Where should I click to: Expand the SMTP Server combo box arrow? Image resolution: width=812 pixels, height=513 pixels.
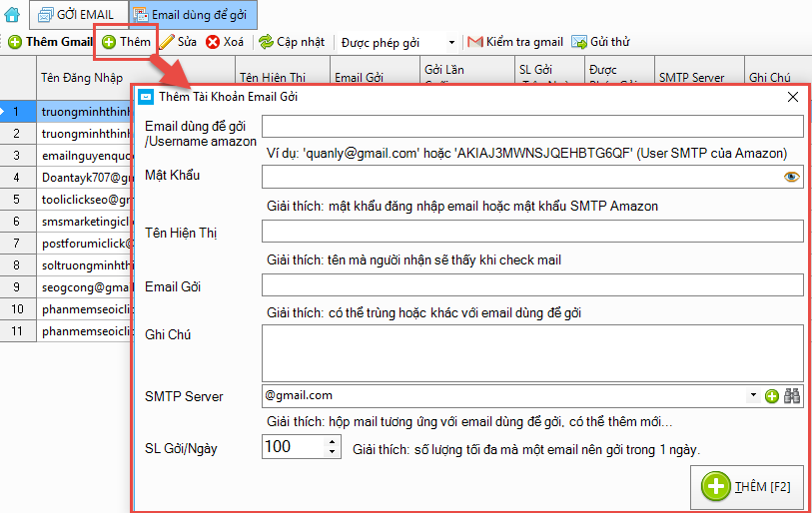[753, 395]
